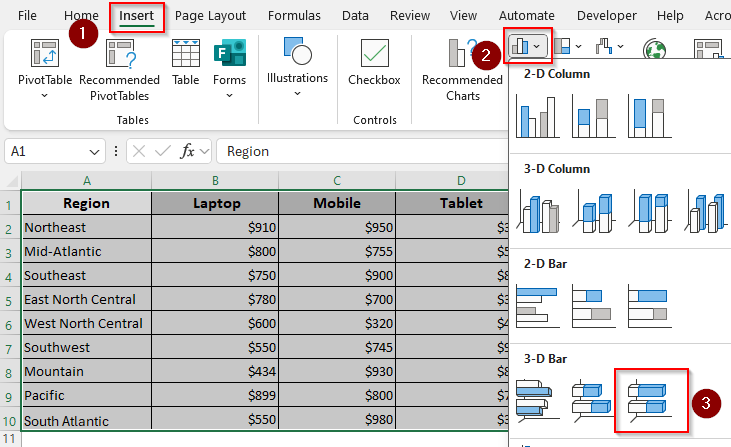Select the Mobile value $930
The width and height of the screenshot is (731, 447).
337,371
